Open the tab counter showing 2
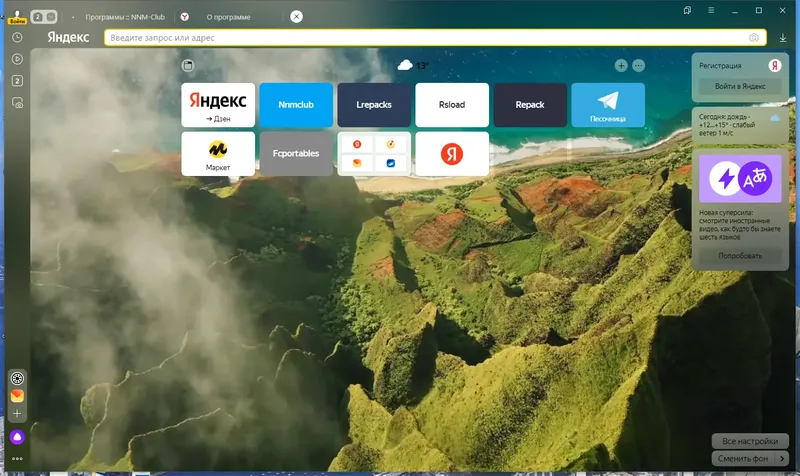800x476 pixels. (38, 17)
